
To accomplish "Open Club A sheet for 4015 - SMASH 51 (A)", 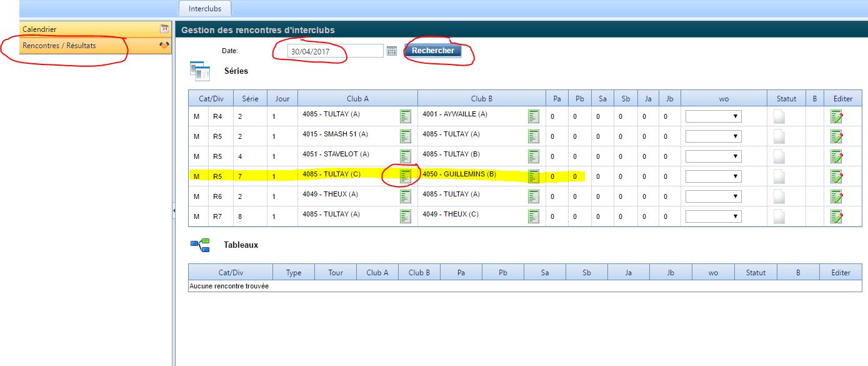I will coord(406,136).
